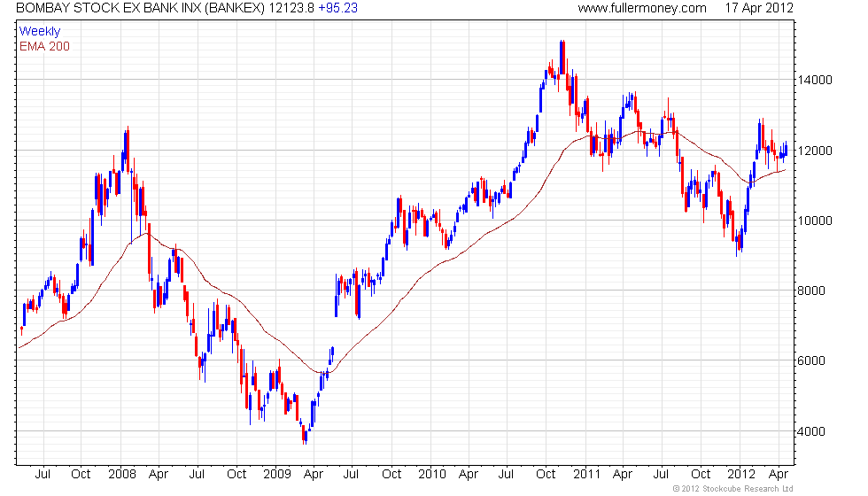Click the 2012 year label on time axis
The width and height of the screenshot is (868, 496).
(x=741, y=475)
